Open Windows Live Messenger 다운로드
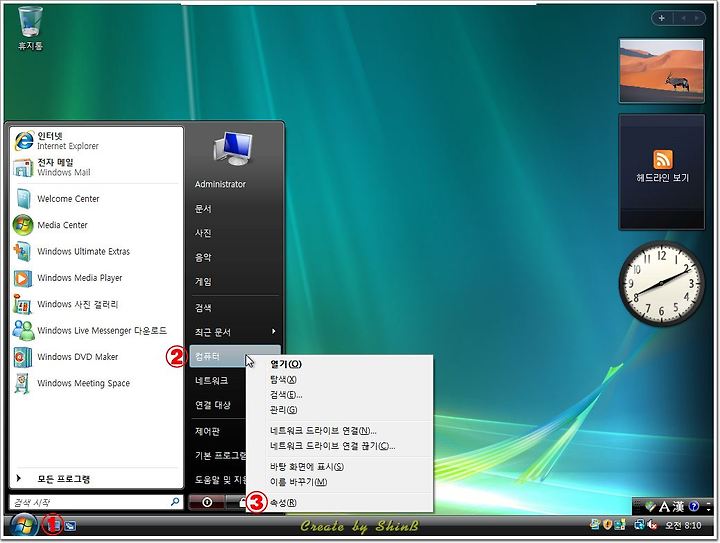720x543 pixels. pyautogui.click(x=96, y=330)
